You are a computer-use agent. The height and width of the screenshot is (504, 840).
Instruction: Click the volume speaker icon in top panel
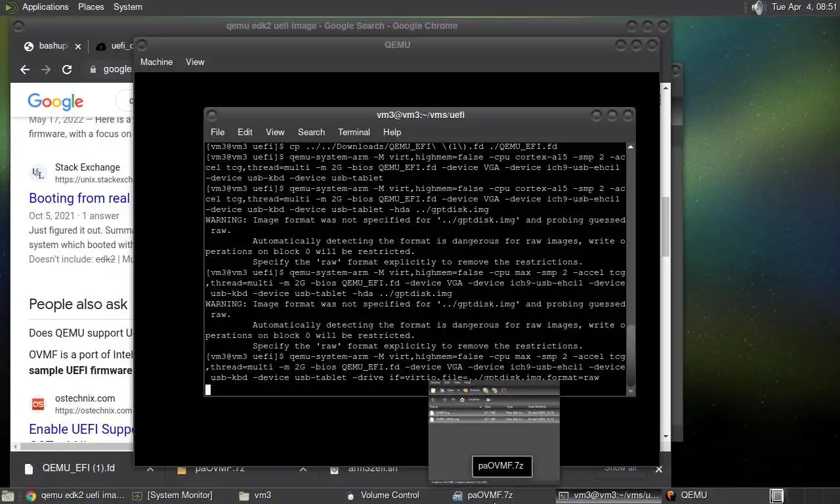[758, 7]
